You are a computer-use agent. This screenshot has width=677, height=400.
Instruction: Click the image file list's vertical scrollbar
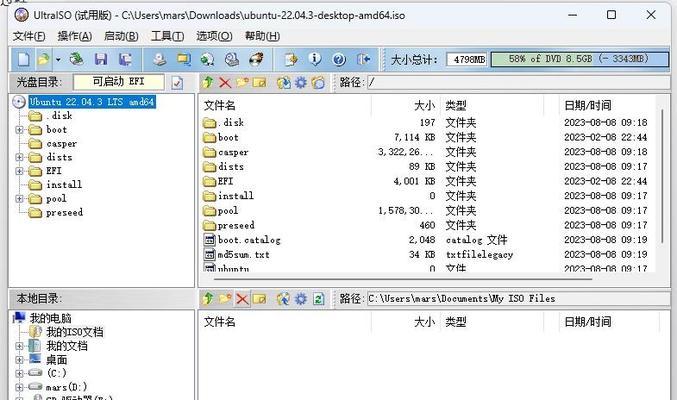pyautogui.click(x=661, y=177)
